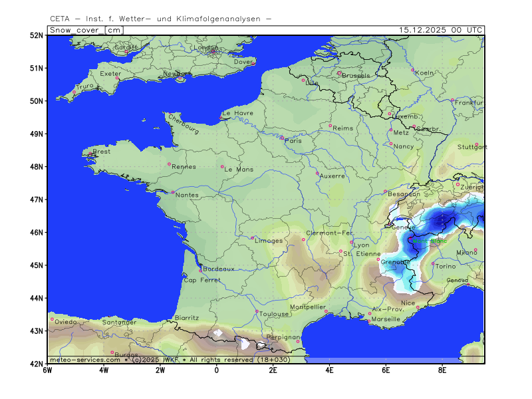
Task: Select the Marseille location dot
Action: [x=369, y=322]
